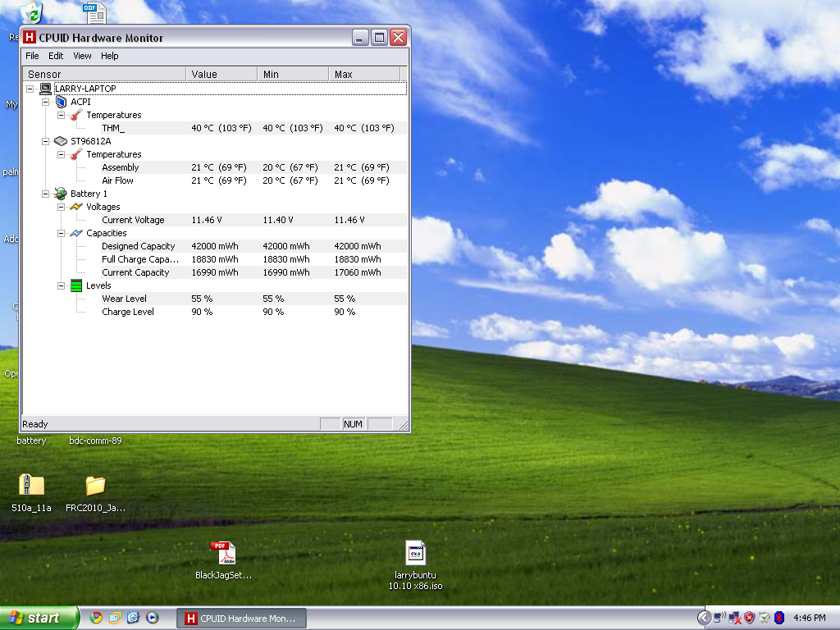Launch Chrome from the quick launch bar

tap(96, 618)
